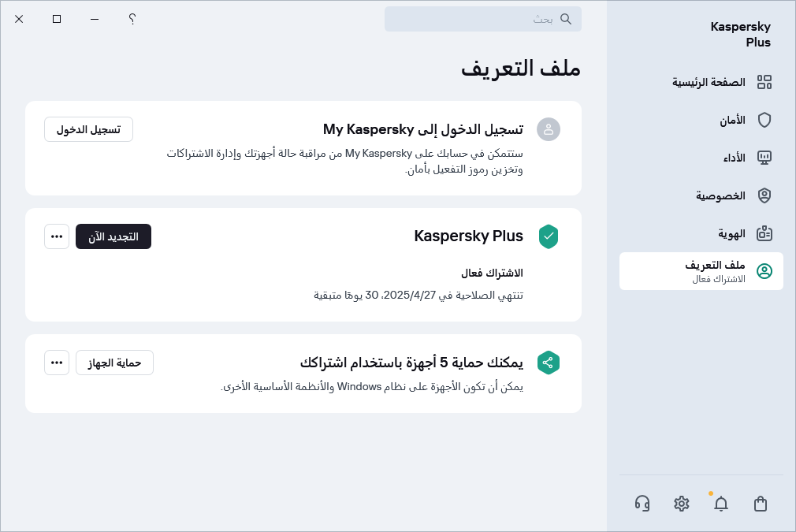This screenshot has width=796, height=532.
Task: Select the الأمان (Security) shield icon
Action: (764, 120)
